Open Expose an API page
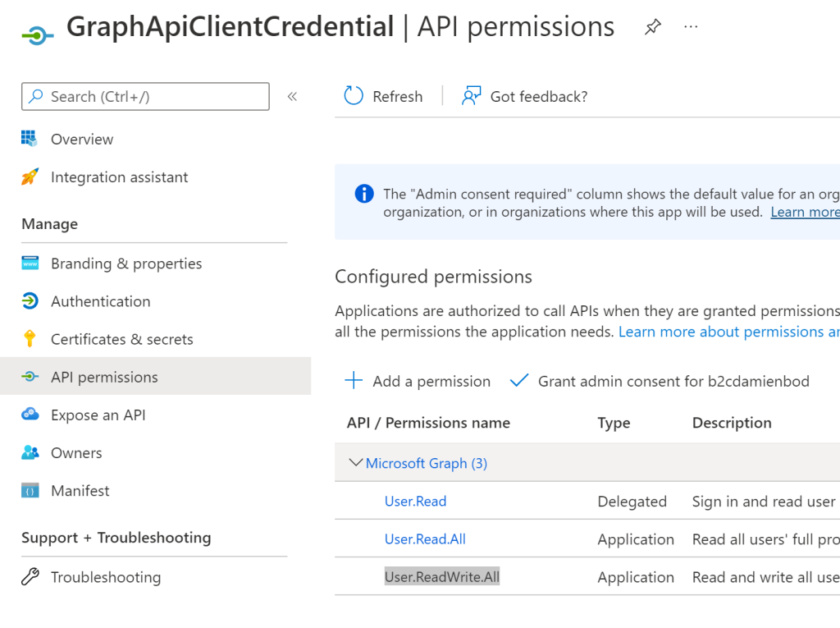The width and height of the screenshot is (840, 628). point(98,415)
